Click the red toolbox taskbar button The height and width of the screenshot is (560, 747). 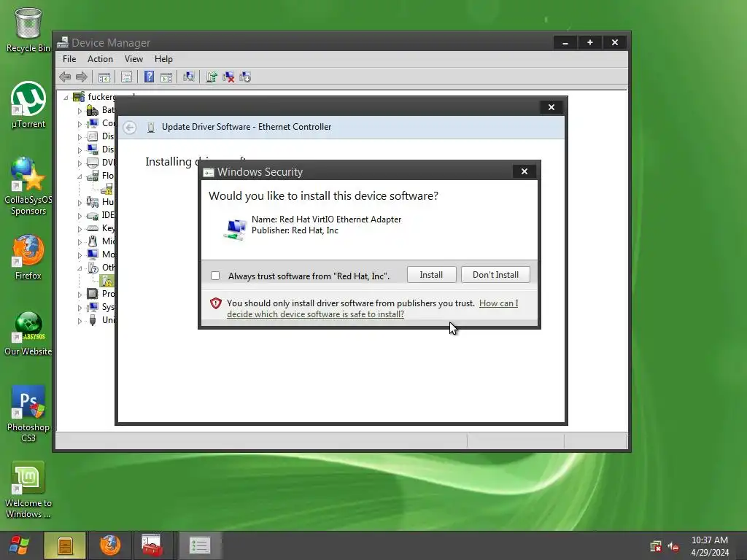(152, 545)
